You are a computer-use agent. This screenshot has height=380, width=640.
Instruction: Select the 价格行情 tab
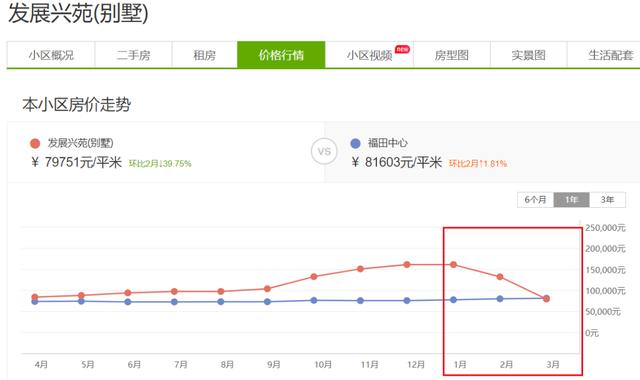point(281,55)
